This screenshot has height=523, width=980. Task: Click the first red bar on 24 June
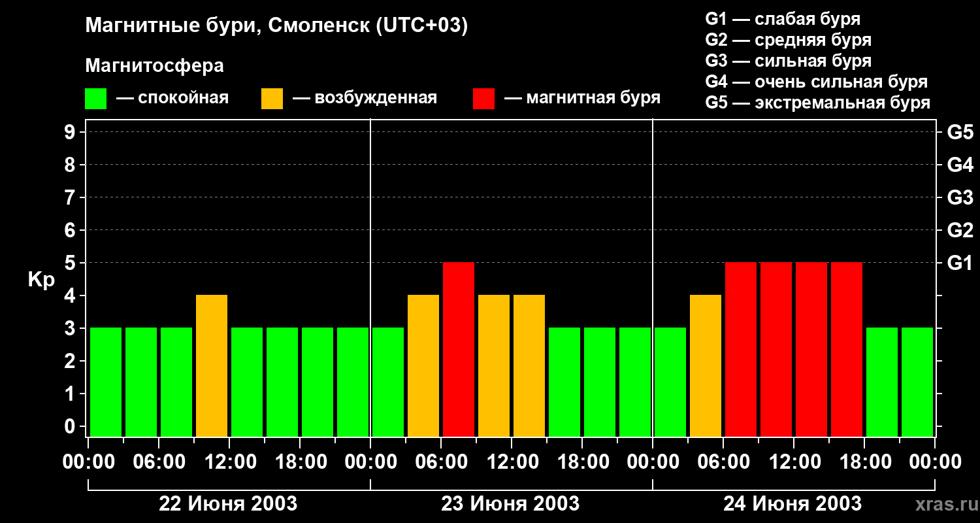(x=741, y=349)
